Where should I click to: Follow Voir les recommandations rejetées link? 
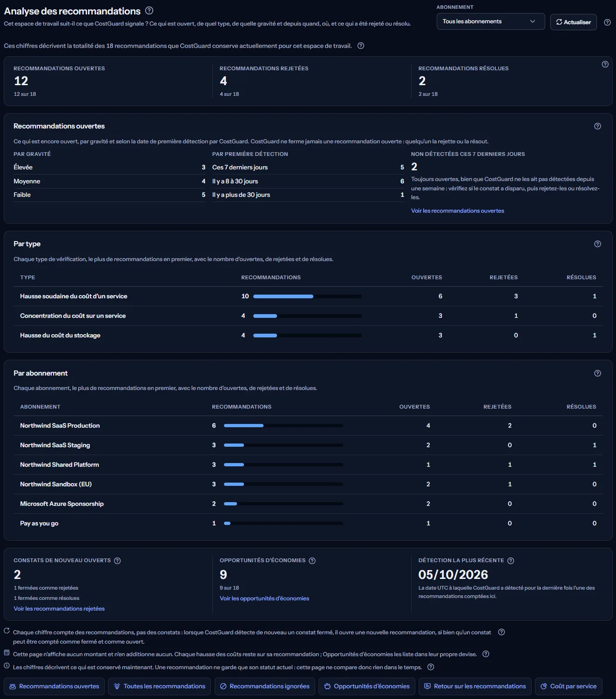point(59,609)
